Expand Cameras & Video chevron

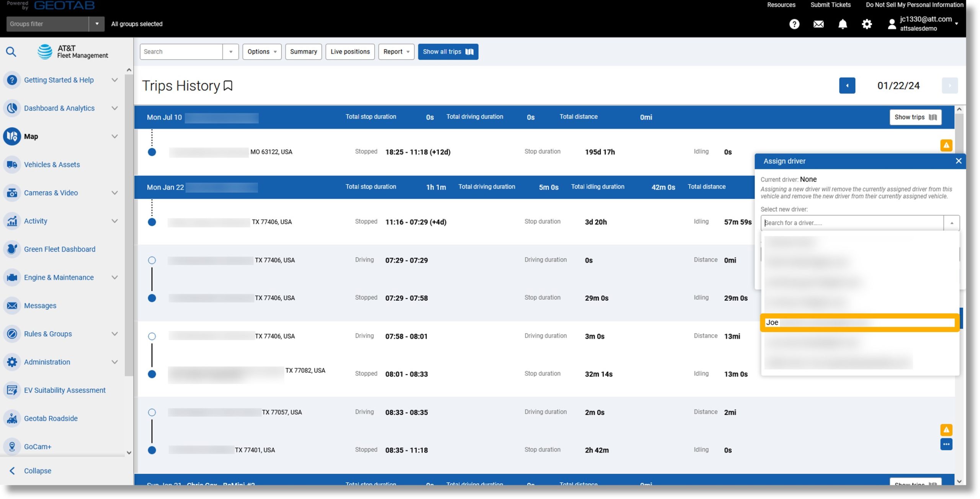(114, 193)
